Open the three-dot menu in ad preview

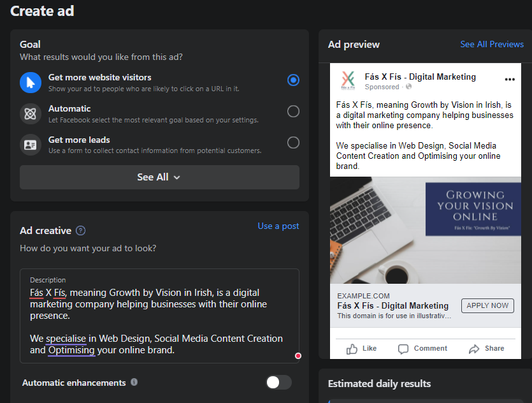click(x=510, y=80)
